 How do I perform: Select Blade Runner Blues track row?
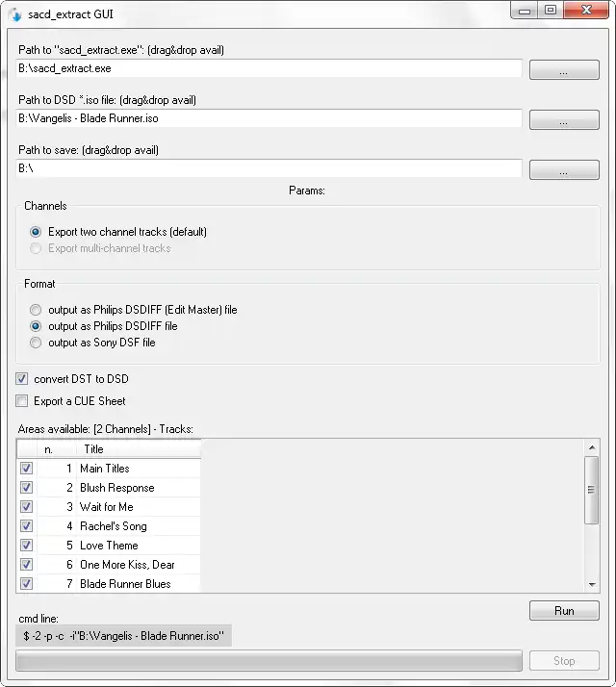(x=125, y=584)
